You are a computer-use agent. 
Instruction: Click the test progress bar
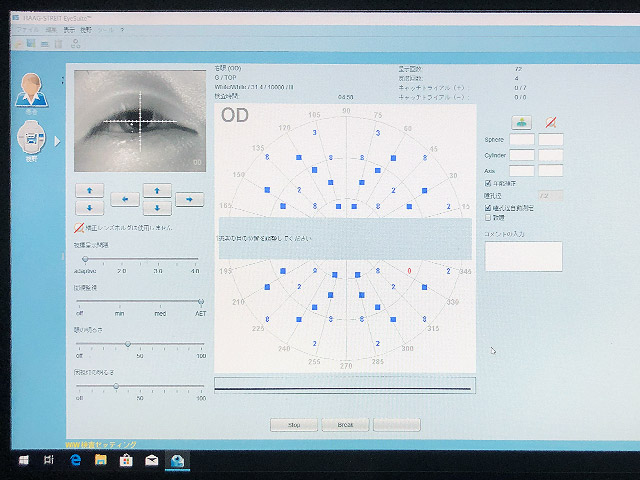coord(345,385)
